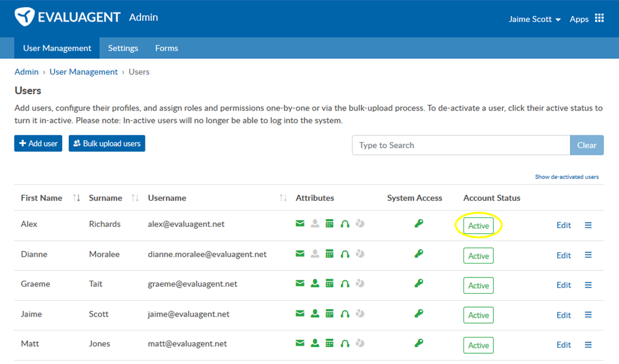619x364 pixels.
Task: Sort the table by Surname arrows
Action: pos(135,198)
